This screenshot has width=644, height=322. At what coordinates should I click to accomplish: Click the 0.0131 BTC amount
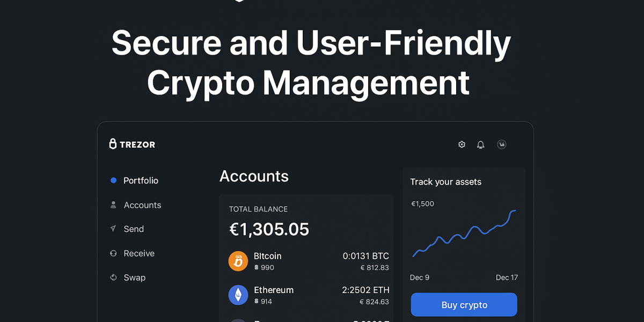pyautogui.click(x=365, y=256)
